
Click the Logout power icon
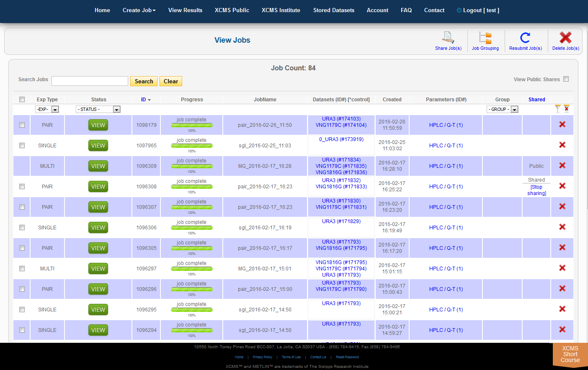pos(459,10)
